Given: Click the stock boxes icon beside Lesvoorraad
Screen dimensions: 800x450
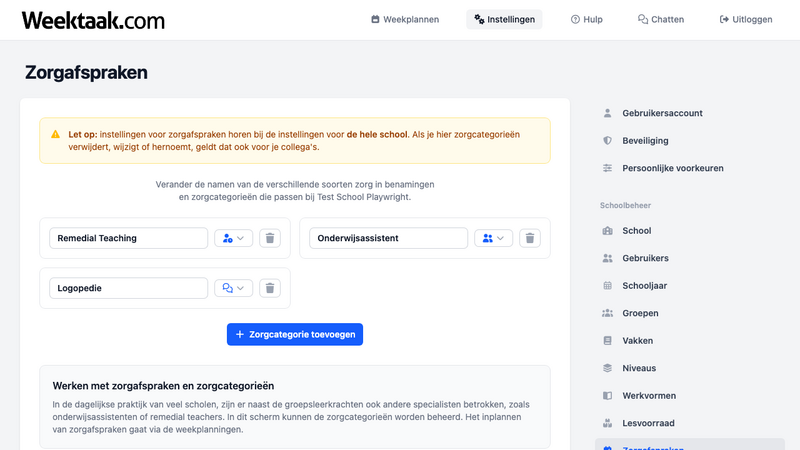Looking at the screenshot, I should tap(607, 423).
